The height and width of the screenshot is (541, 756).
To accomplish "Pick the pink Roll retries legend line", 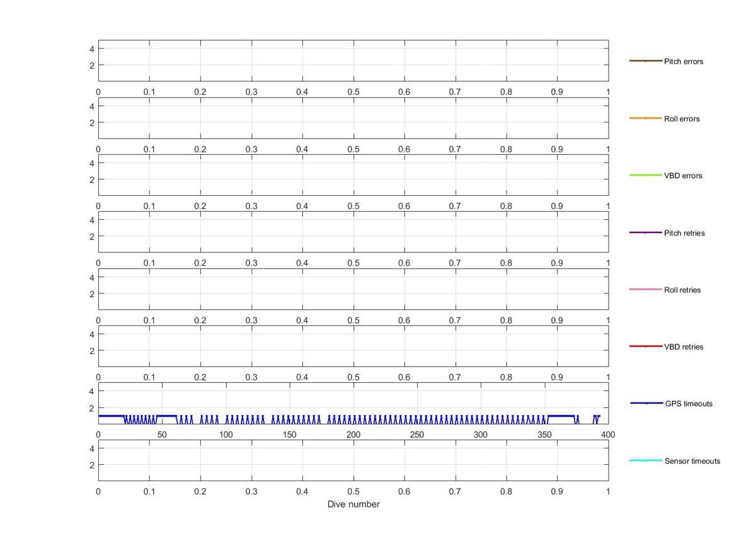I will pos(646,290).
